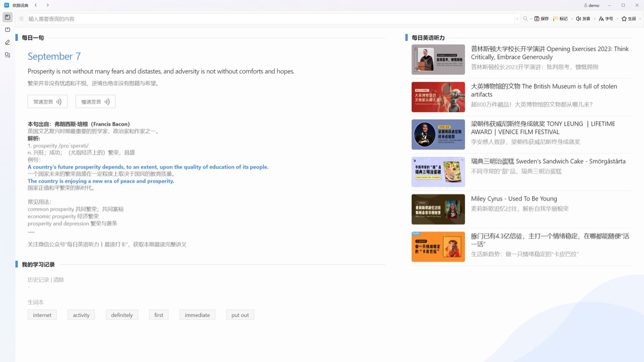
Task: Select the word chip 'internet' in 生词本
Action: point(42,314)
